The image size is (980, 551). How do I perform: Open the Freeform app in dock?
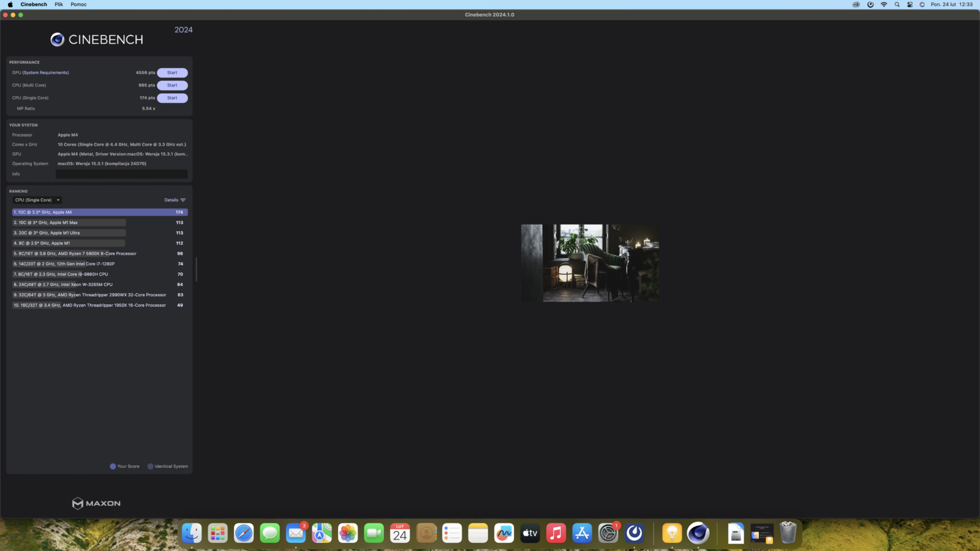(x=504, y=533)
